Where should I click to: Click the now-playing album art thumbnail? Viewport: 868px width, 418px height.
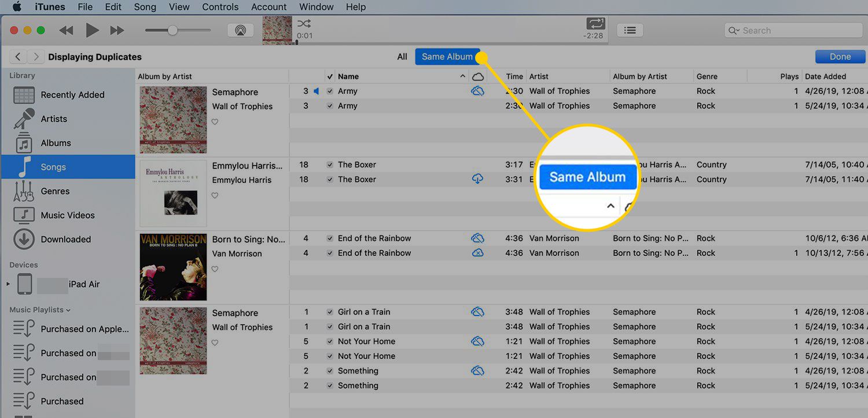[x=277, y=30]
